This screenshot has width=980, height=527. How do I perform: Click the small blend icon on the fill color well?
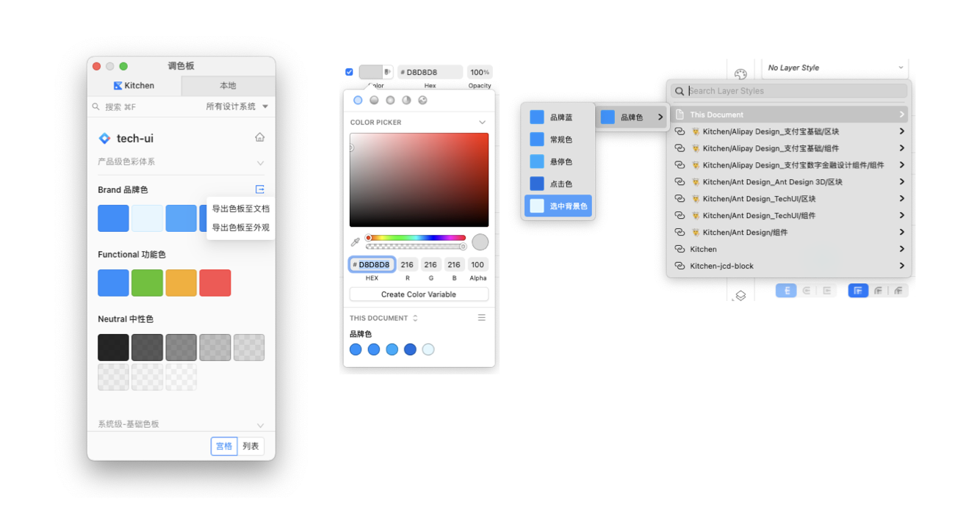point(388,72)
